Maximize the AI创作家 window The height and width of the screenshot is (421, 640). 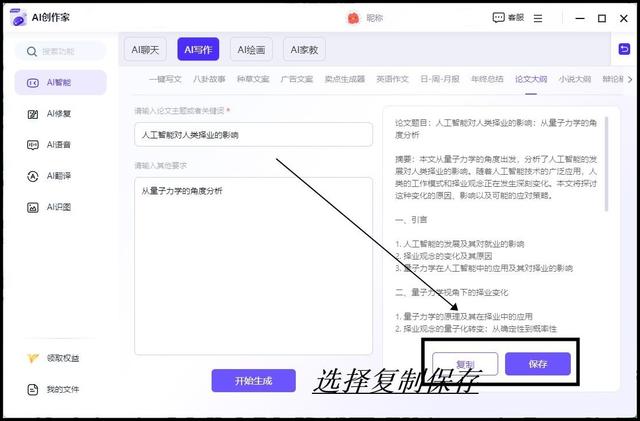click(x=602, y=18)
